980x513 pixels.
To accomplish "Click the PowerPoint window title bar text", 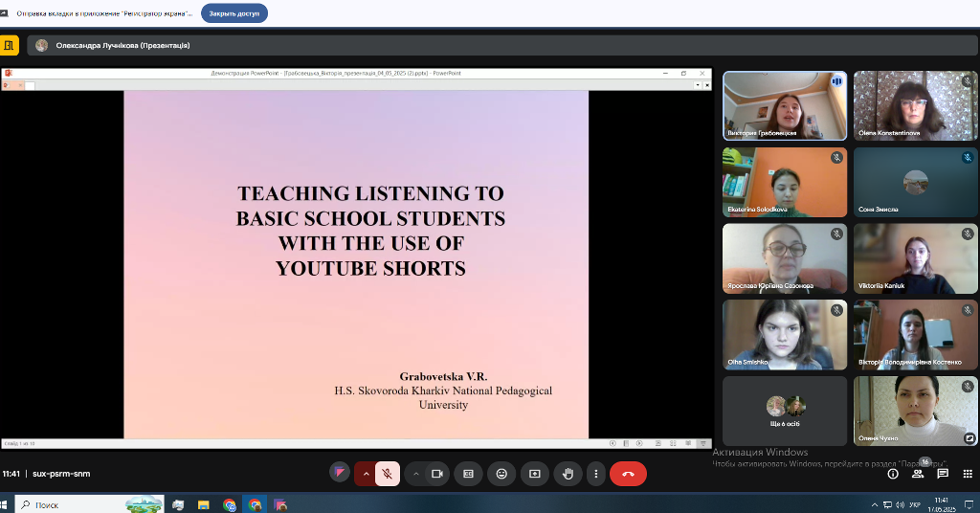I will pyautogui.click(x=336, y=73).
